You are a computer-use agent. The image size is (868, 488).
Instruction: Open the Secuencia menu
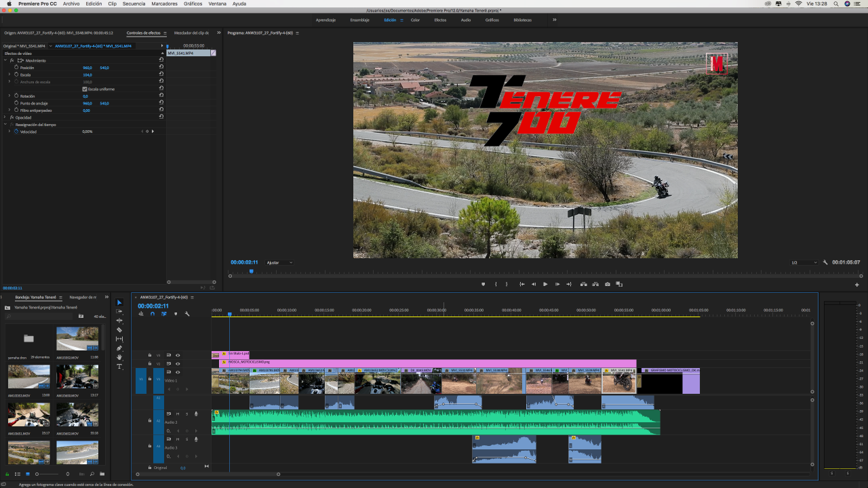[x=134, y=3]
